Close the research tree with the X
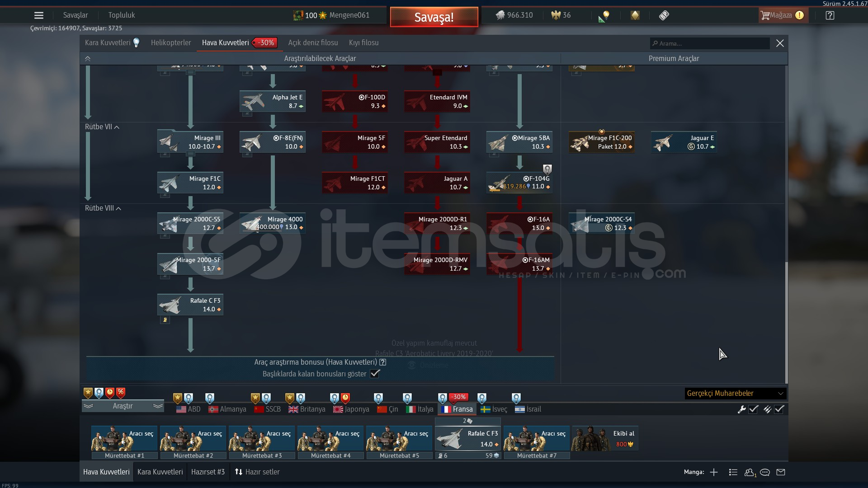This screenshot has width=868, height=488. pyautogui.click(x=780, y=43)
